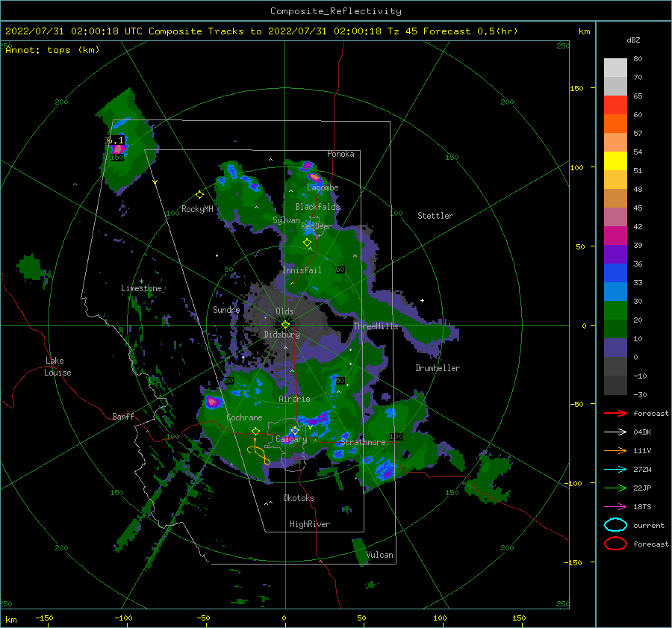Click the Composite_Reflectivity title
Viewport: 672px width, 628px height.
[x=336, y=11]
